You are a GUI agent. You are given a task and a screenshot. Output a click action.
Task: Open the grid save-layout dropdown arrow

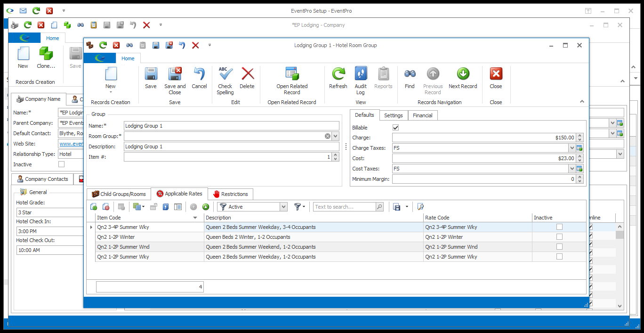pyautogui.click(x=406, y=207)
